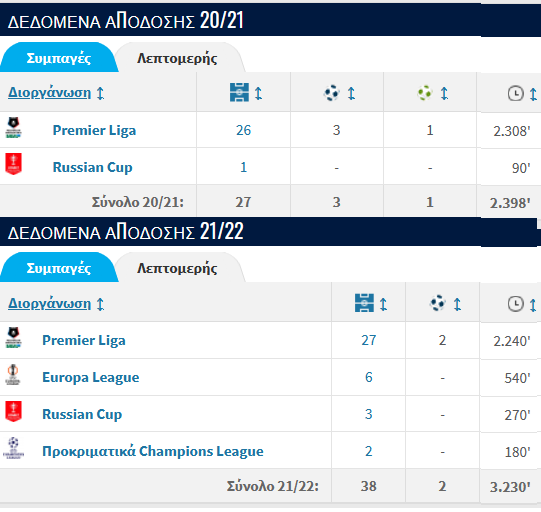
Task: Click the appearances pitch icon in 21/22 table
Action: pyautogui.click(x=364, y=303)
